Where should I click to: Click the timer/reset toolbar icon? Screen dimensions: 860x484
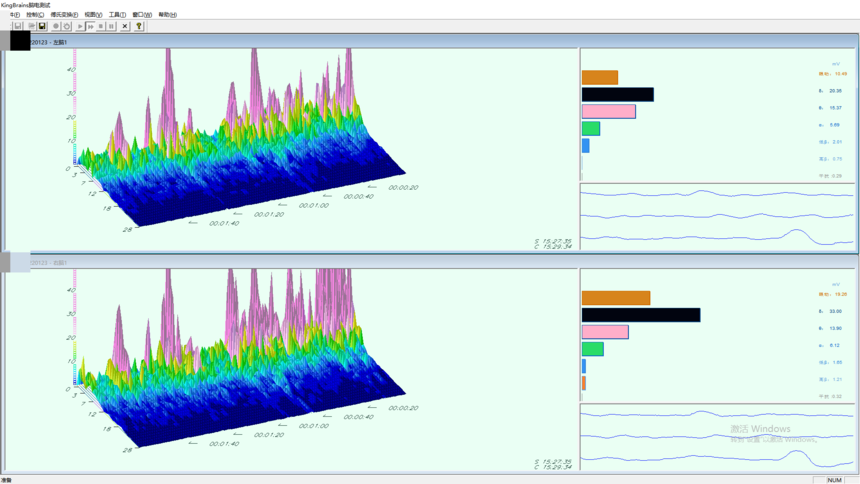click(x=67, y=26)
